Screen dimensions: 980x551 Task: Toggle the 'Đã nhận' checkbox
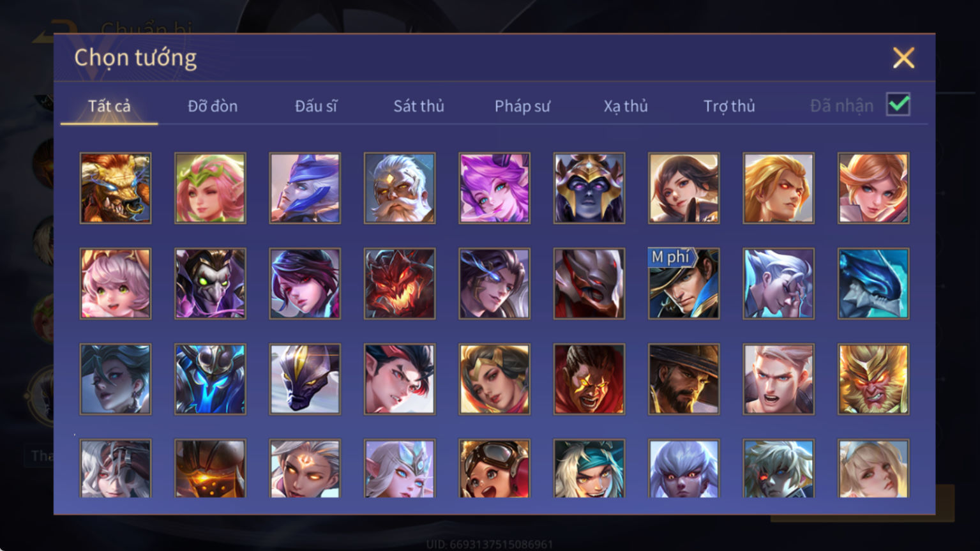click(898, 105)
